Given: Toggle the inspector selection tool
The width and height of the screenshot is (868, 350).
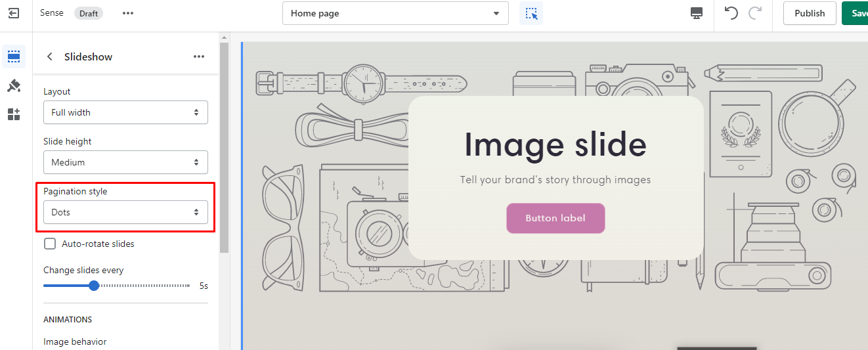Looking at the screenshot, I should pos(531,13).
